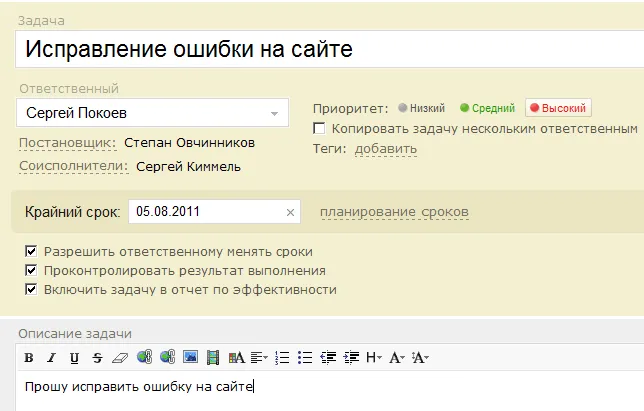Open the heading style H dropdown

pos(374,357)
